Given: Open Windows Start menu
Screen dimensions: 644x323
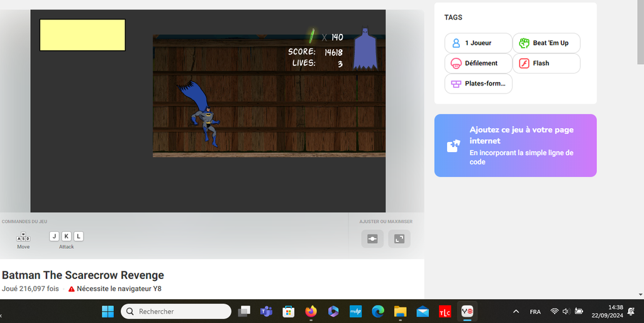Looking at the screenshot, I should [108, 312].
